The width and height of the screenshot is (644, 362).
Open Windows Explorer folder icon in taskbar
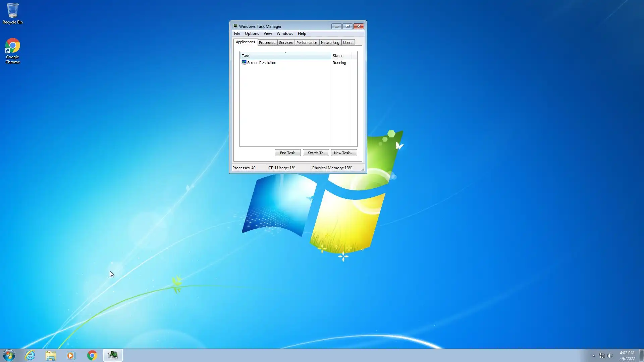[x=51, y=355]
